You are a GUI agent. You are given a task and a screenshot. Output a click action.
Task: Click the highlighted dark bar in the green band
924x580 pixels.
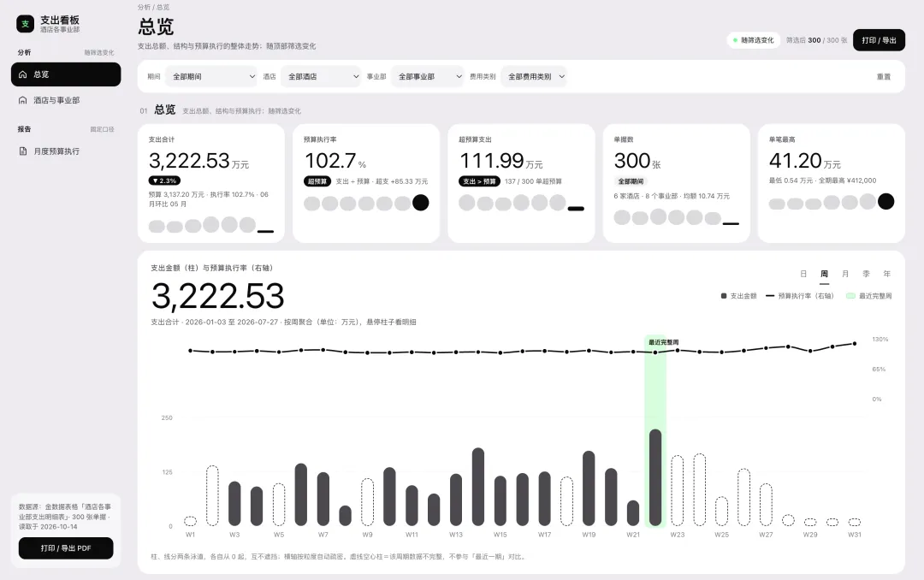coord(655,477)
